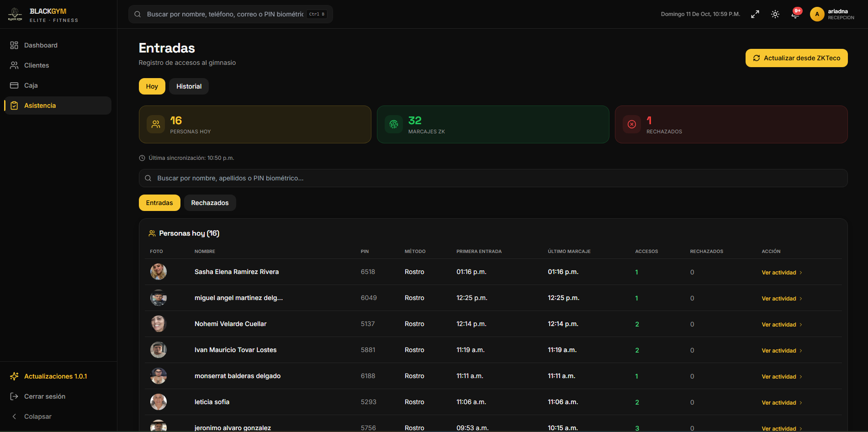Click Actualizar desde ZKTeco button
The height and width of the screenshot is (432, 868).
(x=796, y=58)
